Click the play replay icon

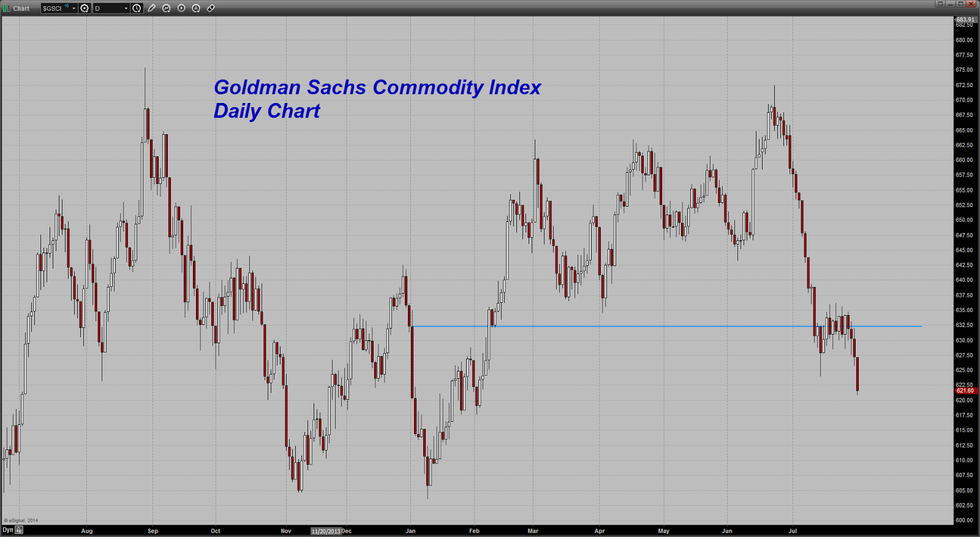pos(181,8)
